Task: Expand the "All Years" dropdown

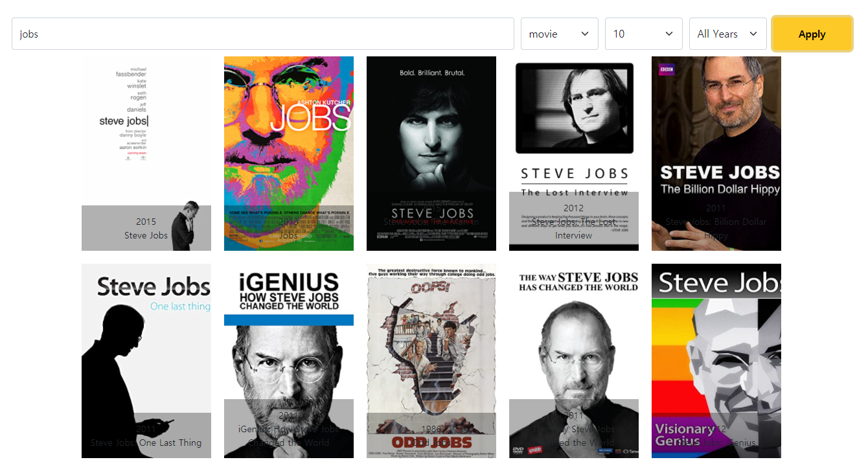Action: [x=728, y=34]
